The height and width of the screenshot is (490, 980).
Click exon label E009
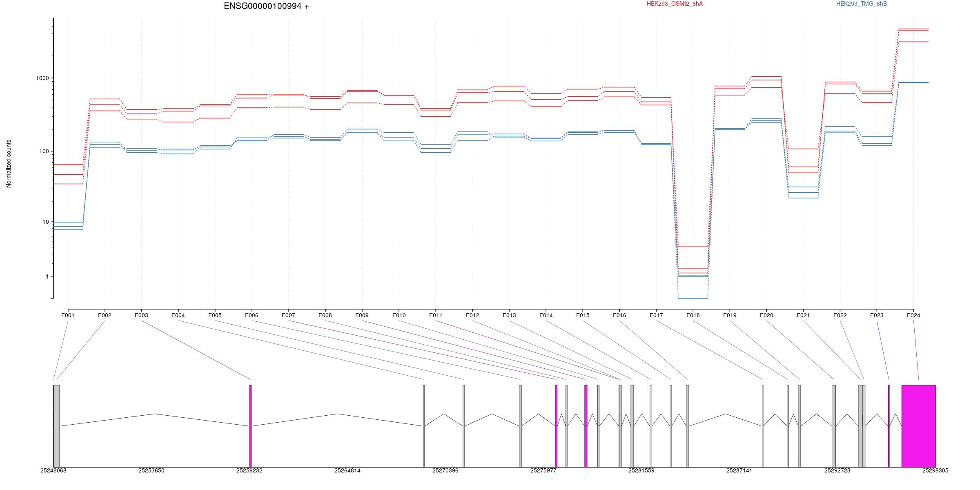point(362,315)
